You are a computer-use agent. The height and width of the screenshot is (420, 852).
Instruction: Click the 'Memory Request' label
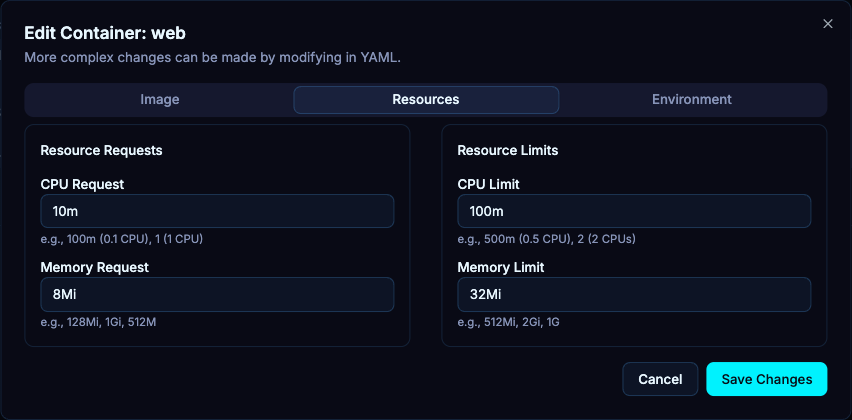point(95,267)
